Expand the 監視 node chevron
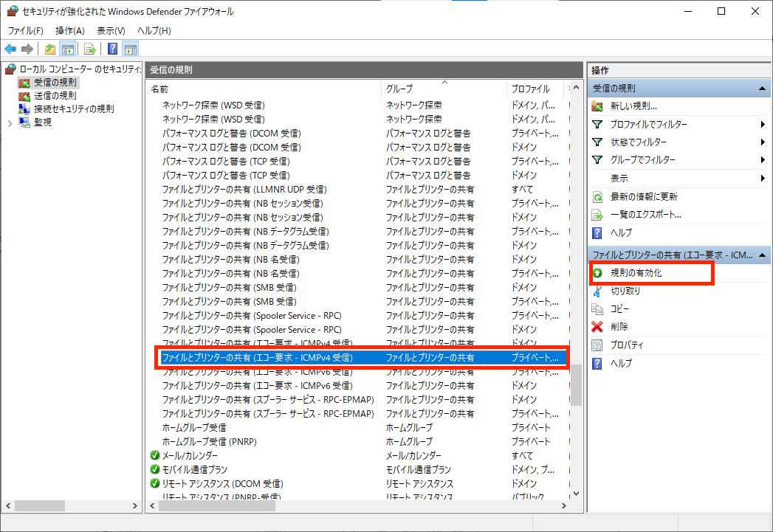773x532 pixels. [10, 123]
